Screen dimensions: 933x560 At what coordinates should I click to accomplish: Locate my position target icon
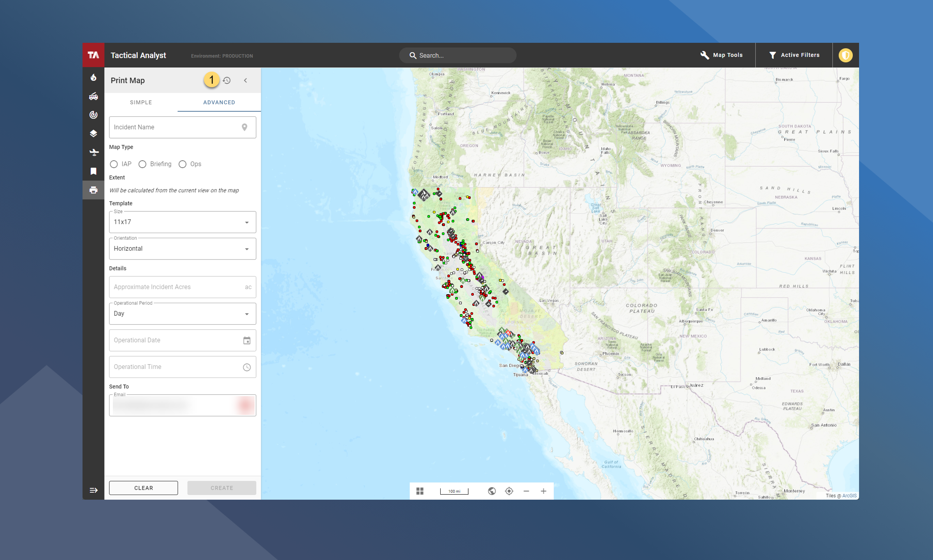point(509,491)
